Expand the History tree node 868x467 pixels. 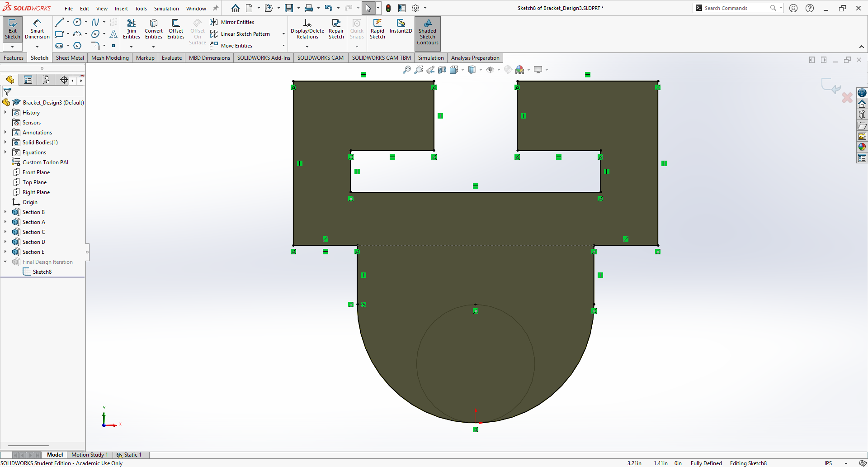(5, 113)
